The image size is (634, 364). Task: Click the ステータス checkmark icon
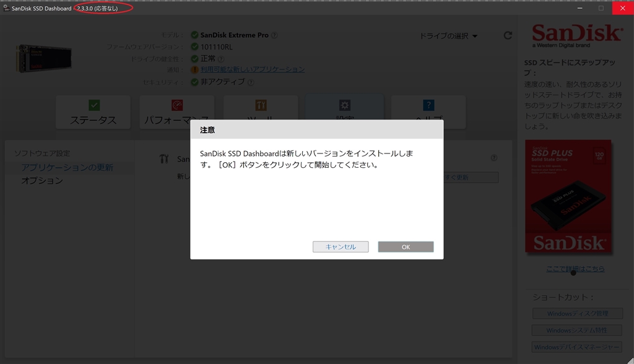coord(94,105)
